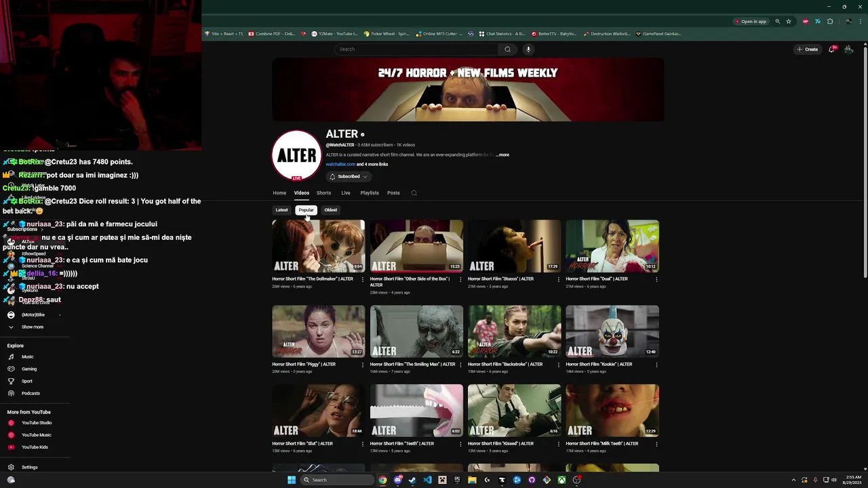Open "Horror Short Film "Kissed"" title
The height and width of the screenshot is (488, 868).
(500, 443)
